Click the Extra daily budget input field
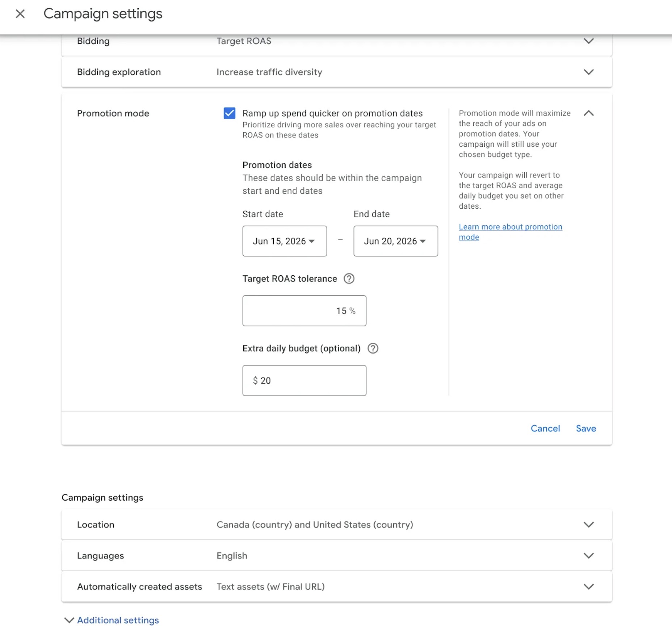 (304, 380)
